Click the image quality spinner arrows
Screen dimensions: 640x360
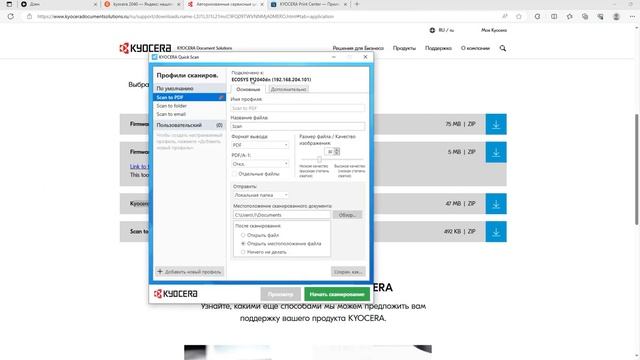pos(337,151)
